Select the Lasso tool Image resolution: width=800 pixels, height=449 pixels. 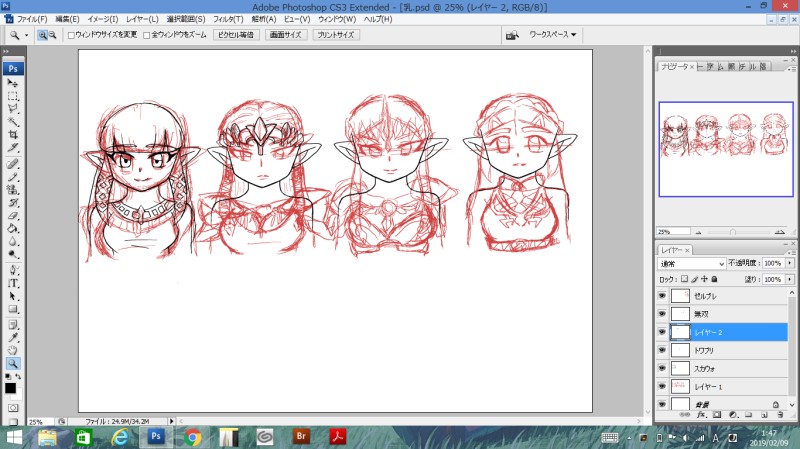(13, 109)
